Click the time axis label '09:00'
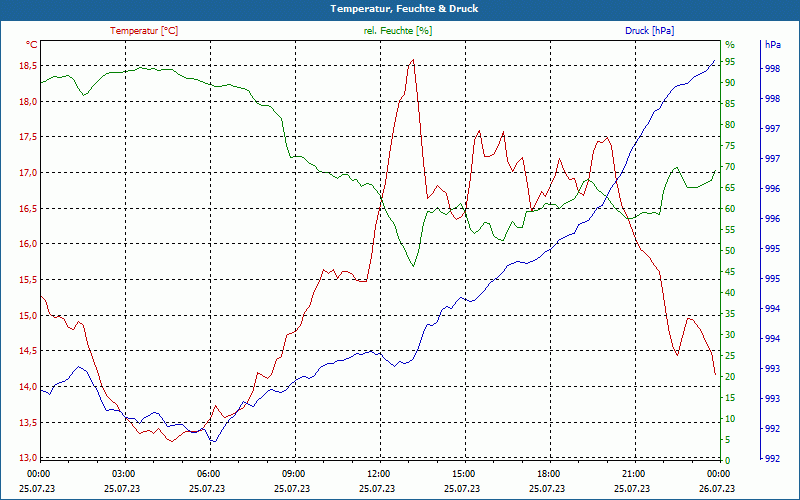Screen dimensions: 800x500 (292, 473)
